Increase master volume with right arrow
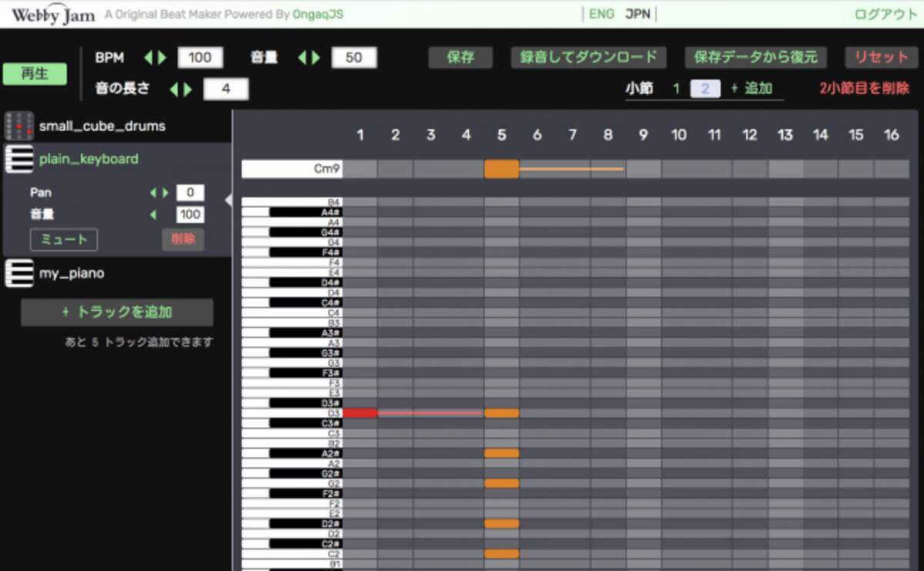Viewport: 924px width, 571px height. (x=316, y=58)
